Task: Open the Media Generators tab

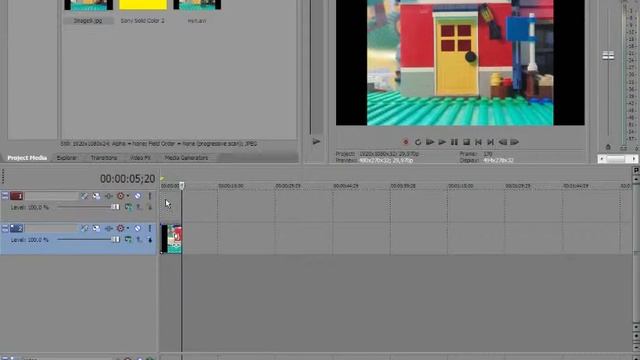Action: coord(186,158)
